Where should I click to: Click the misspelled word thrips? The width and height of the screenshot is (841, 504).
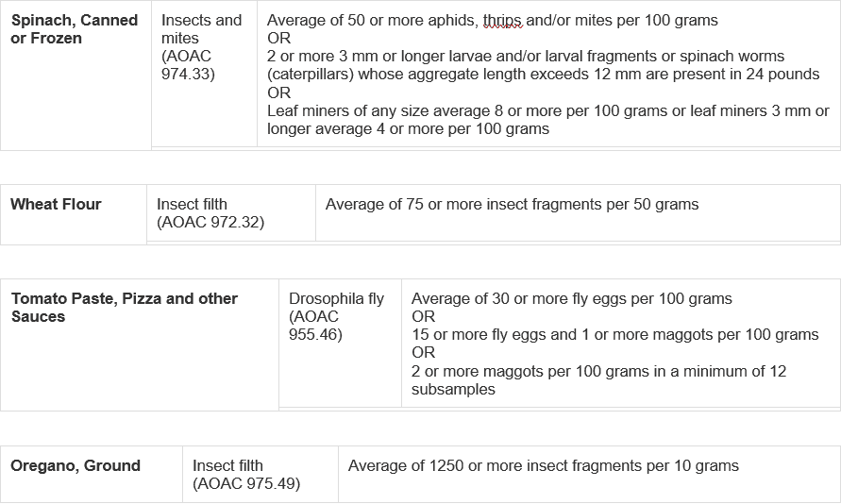click(502, 21)
